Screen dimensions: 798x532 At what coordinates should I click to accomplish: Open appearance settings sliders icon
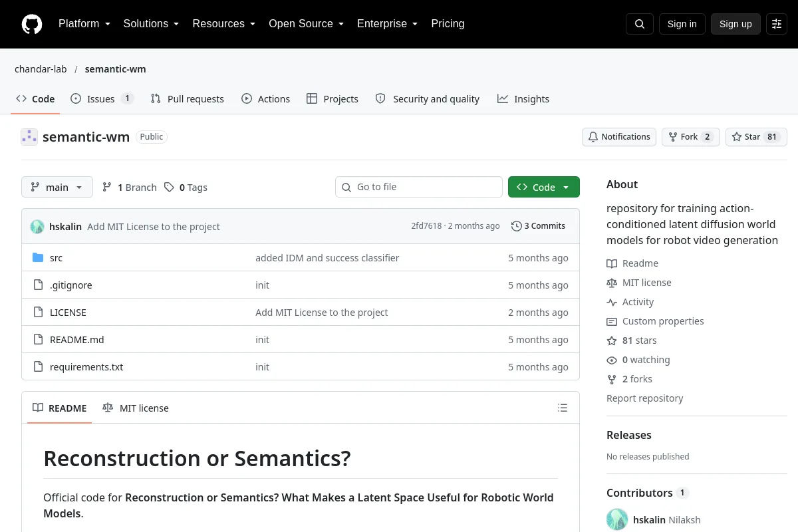pyautogui.click(x=777, y=24)
